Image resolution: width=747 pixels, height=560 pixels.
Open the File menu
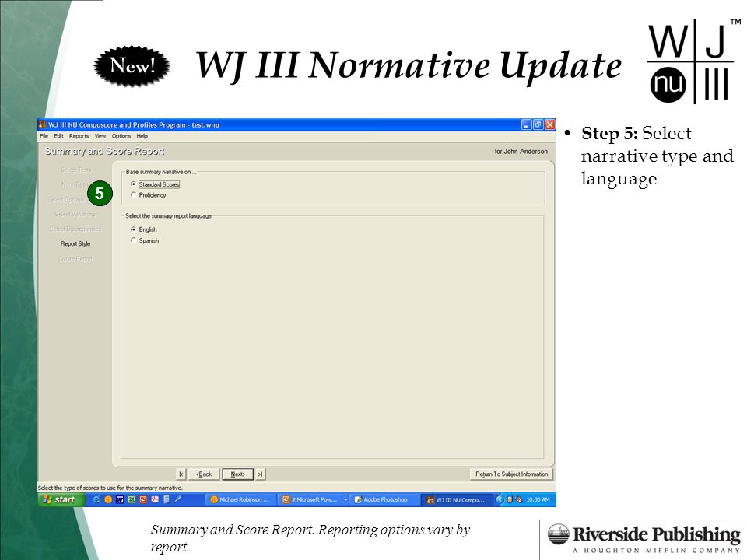coord(44,136)
